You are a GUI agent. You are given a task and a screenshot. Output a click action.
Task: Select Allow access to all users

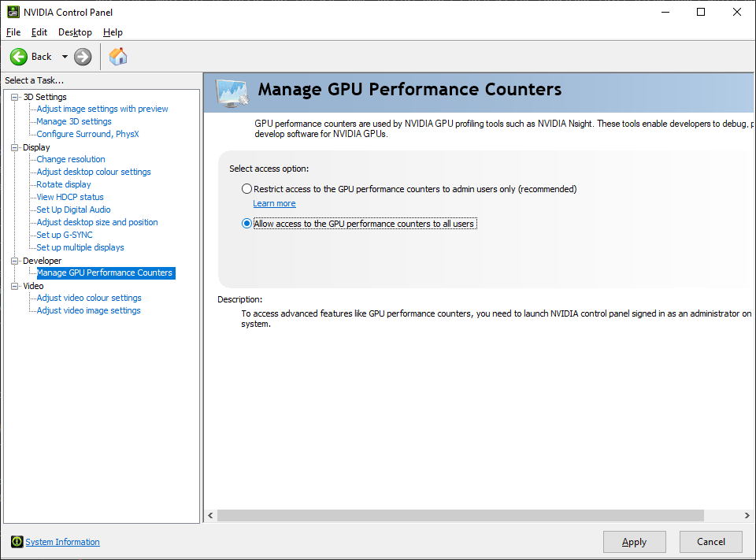pos(246,224)
